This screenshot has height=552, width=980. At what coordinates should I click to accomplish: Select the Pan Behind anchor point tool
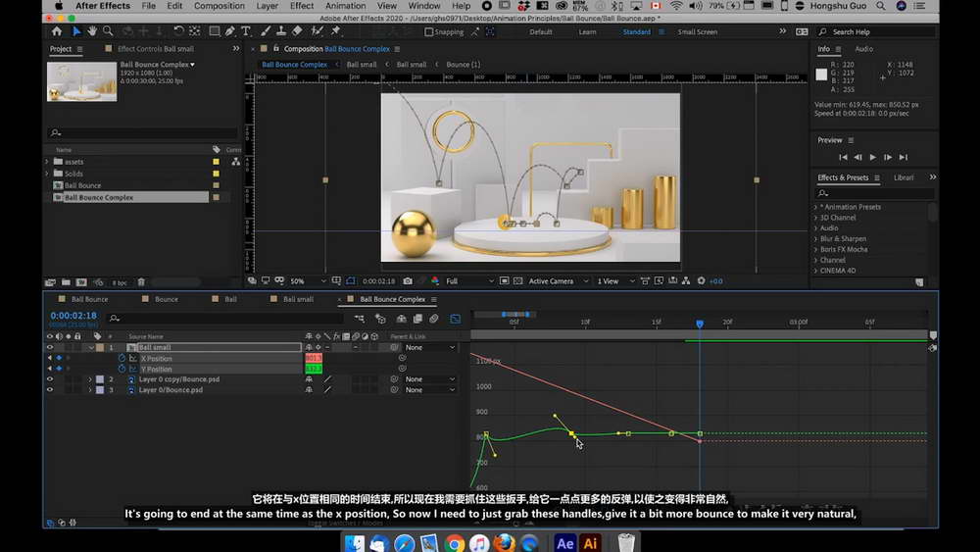(x=194, y=31)
